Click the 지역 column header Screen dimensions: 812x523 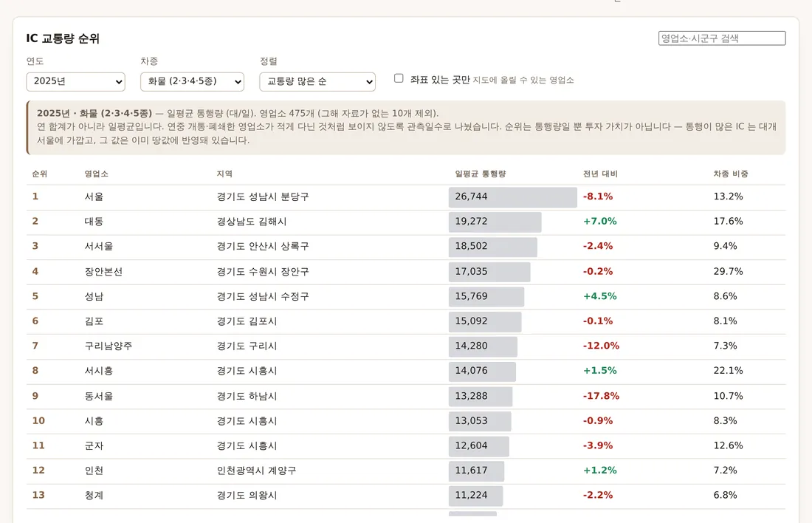[x=224, y=174]
